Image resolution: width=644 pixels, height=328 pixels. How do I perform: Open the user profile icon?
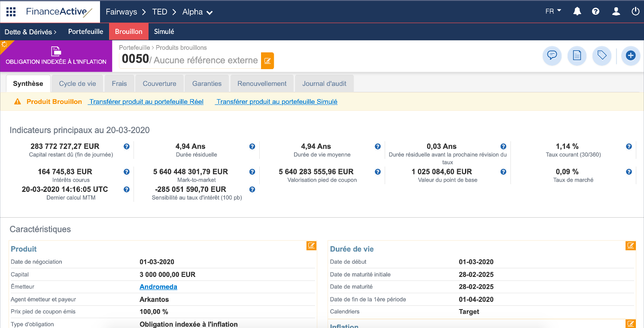pyautogui.click(x=616, y=12)
